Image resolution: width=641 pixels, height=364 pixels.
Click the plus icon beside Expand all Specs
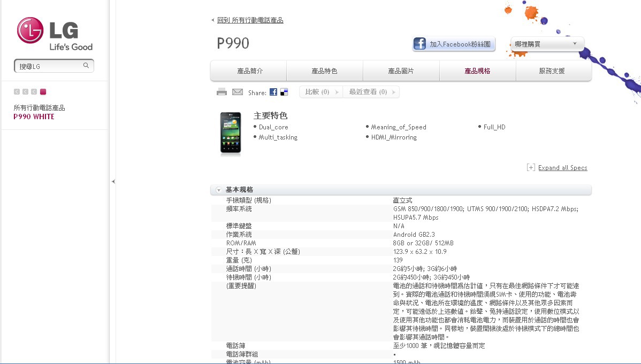coord(531,167)
